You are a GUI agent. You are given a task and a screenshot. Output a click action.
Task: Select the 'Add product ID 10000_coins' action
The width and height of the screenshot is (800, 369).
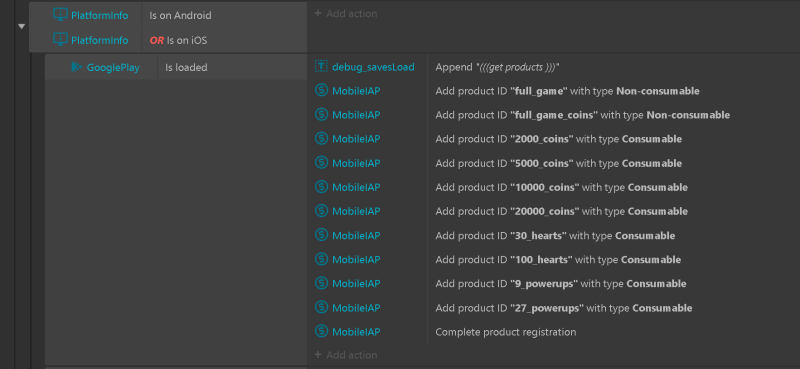[561, 187]
